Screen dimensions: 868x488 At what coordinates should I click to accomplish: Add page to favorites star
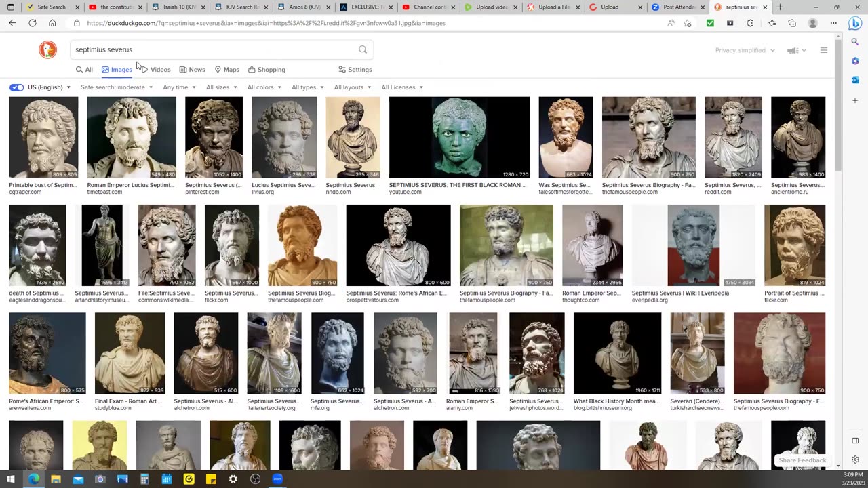coord(688,23)
